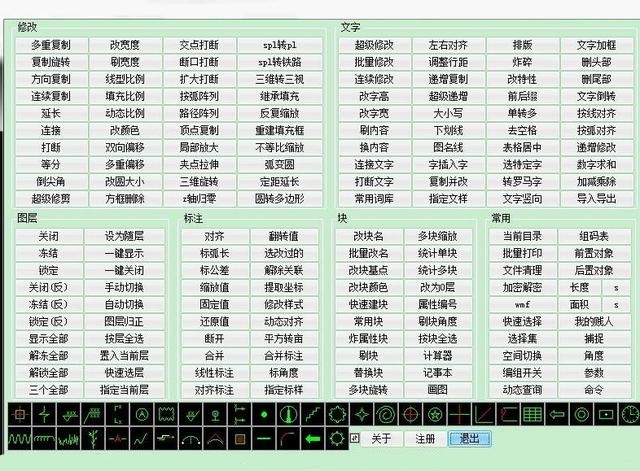The image size is (640, 471).
Task: Click the 计算器 button
Action: coord(438,355)
